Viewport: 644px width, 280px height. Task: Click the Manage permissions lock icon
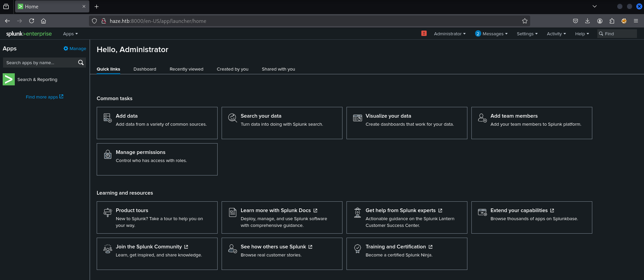(107, 154)
